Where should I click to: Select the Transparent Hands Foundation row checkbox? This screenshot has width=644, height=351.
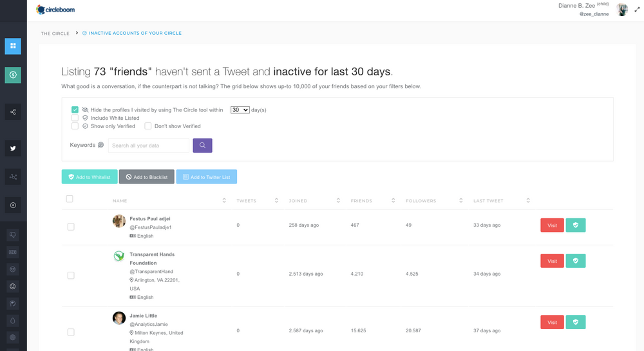point(71,276)
